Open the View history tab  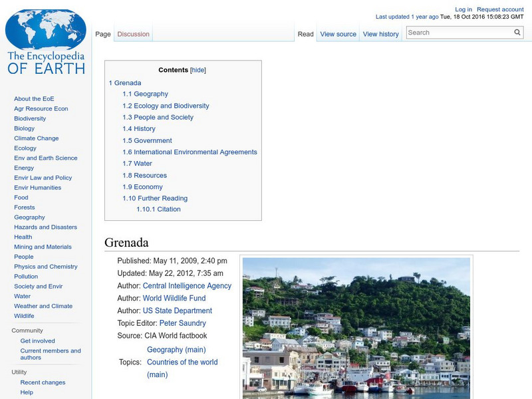380,33
